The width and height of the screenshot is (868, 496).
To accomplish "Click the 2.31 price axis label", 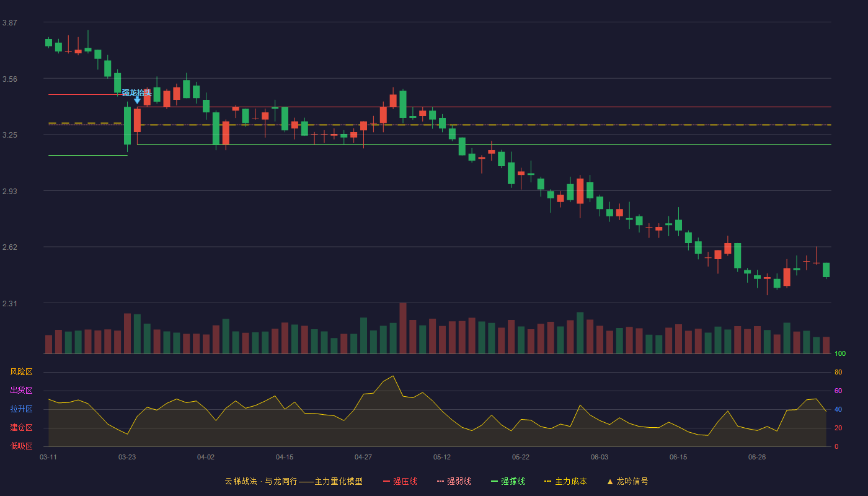I will [x=10, y=304].
